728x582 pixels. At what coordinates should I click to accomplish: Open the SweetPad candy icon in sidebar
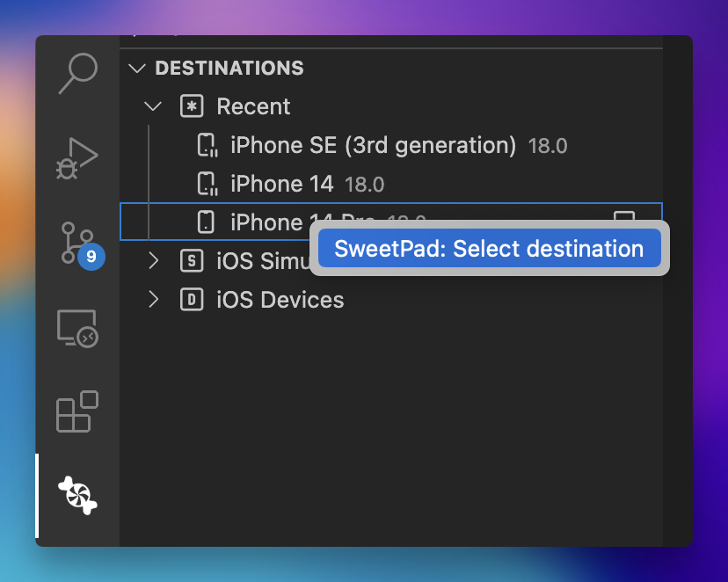click(x=76, y=497)
